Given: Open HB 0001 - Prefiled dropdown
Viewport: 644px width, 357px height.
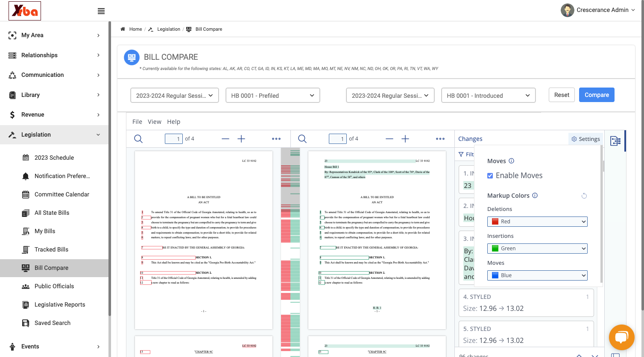Looking at the screenshot, I should 273,95.
